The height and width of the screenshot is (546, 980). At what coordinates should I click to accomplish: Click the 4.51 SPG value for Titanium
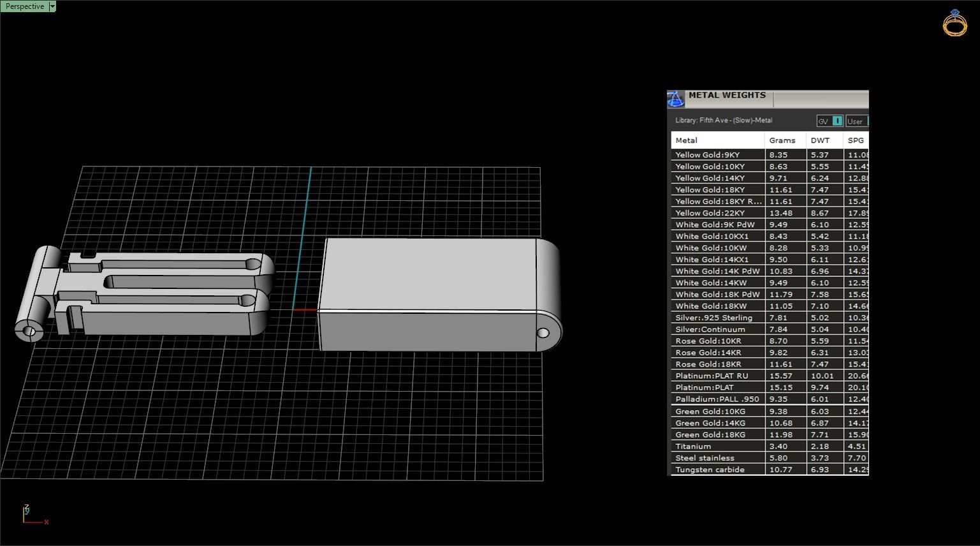coord(857,446)
